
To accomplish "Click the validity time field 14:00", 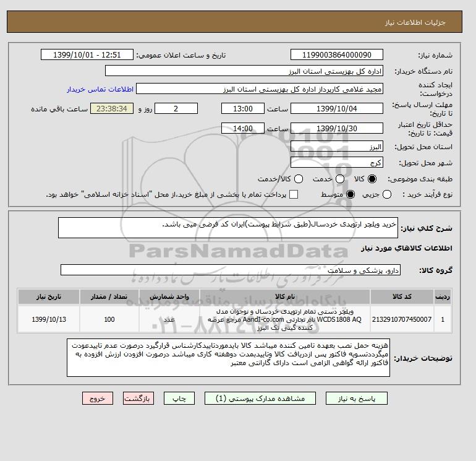I will (x=243, y=128).
